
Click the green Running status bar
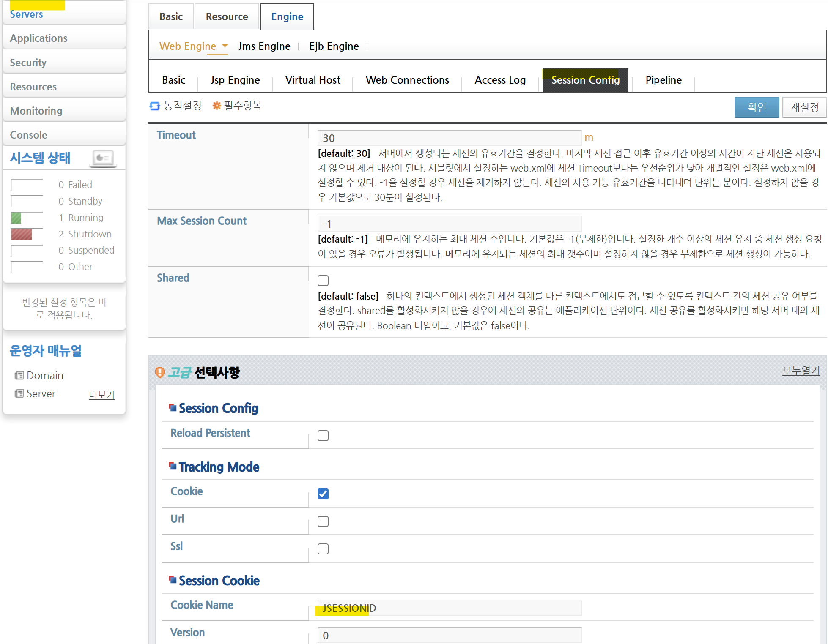pos(16,218)
